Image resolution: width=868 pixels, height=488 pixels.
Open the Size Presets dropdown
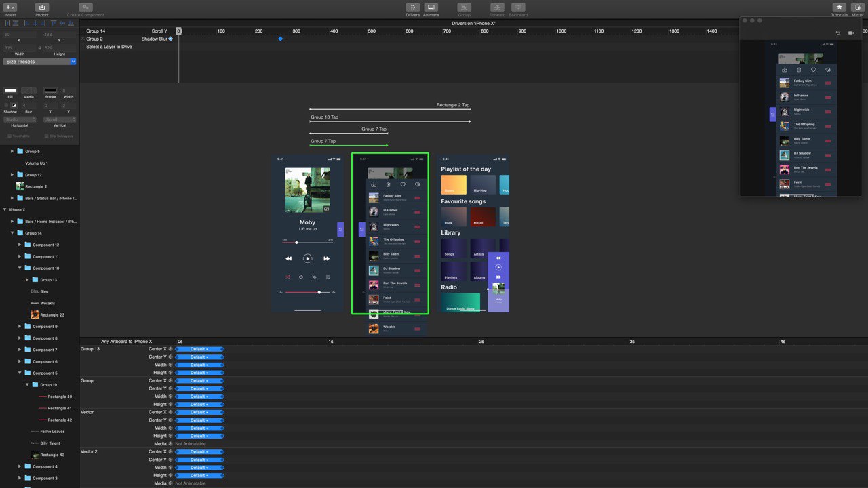(40, 62)
